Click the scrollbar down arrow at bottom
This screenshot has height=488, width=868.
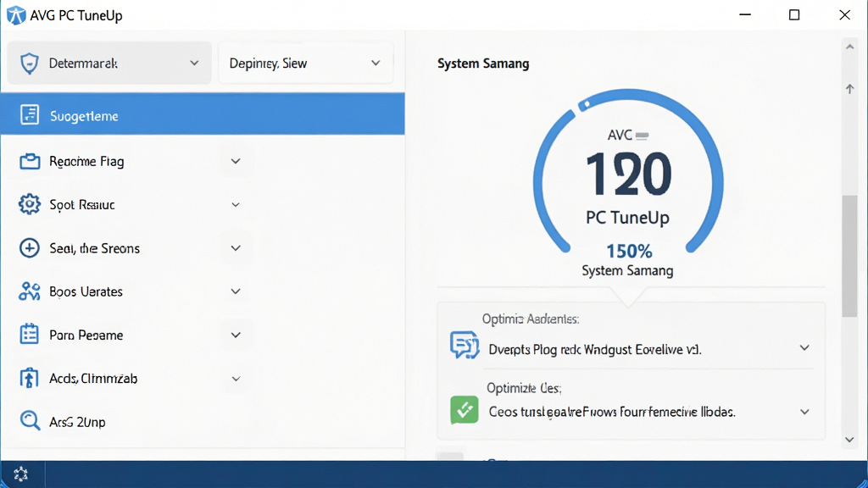[x=849, y=440]
